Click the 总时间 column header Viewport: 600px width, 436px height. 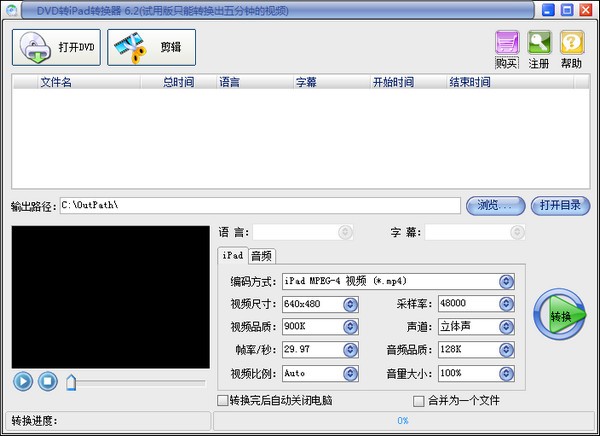(x=178, y=82)
